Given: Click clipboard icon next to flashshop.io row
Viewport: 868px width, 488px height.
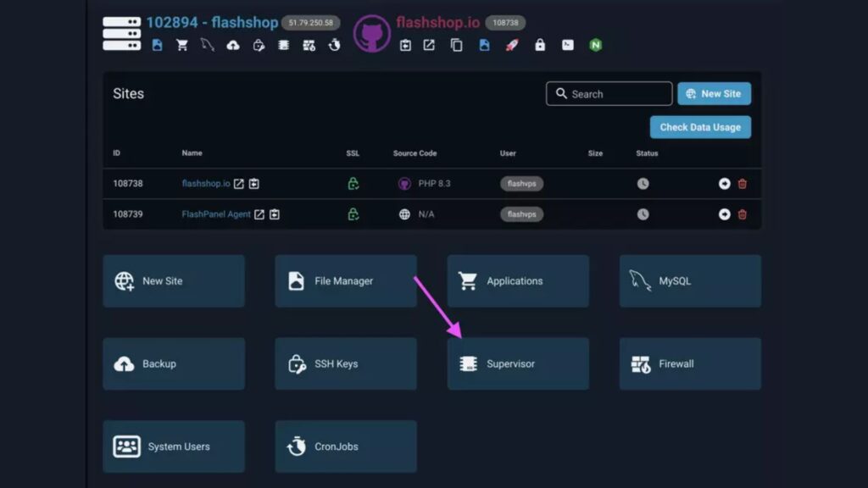Looking at the screenshot, I should (x=254, y=184).
